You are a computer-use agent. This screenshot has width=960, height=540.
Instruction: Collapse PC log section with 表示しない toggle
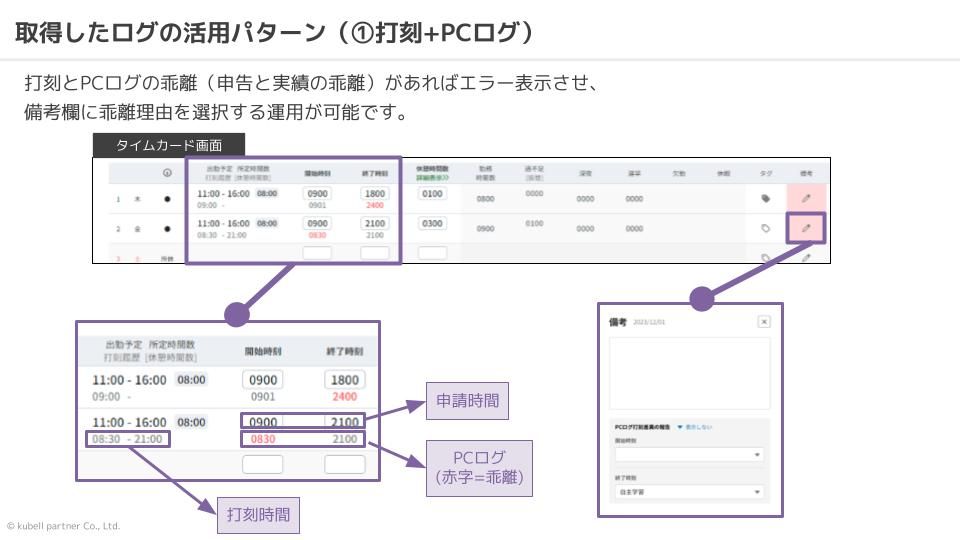[x=694, y=427]
